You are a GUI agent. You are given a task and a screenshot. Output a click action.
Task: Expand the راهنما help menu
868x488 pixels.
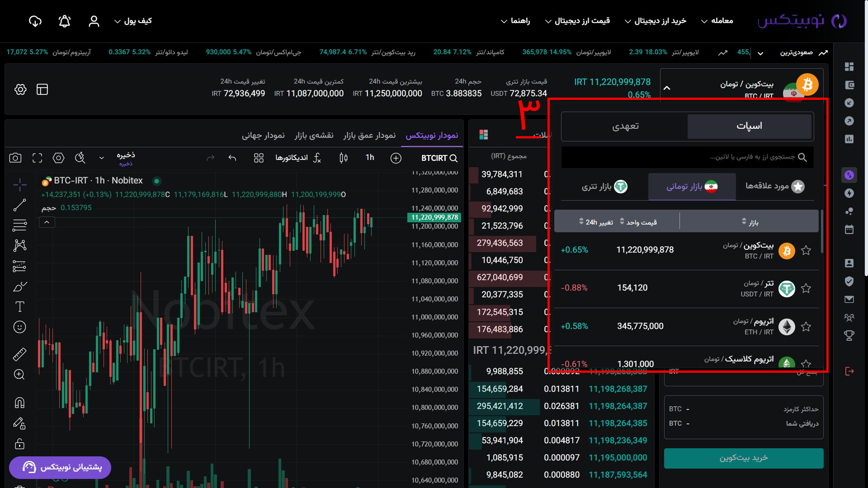(x=515, y=21)
